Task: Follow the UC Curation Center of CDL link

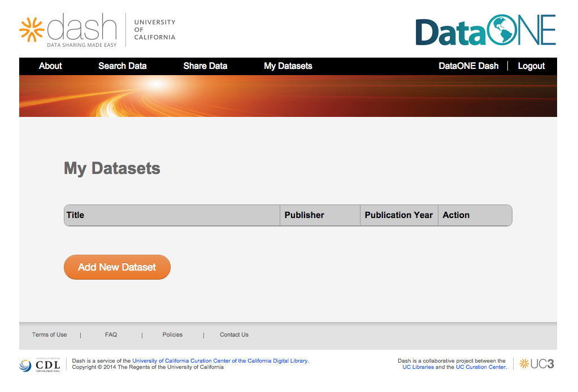Action: coord(220,361)
